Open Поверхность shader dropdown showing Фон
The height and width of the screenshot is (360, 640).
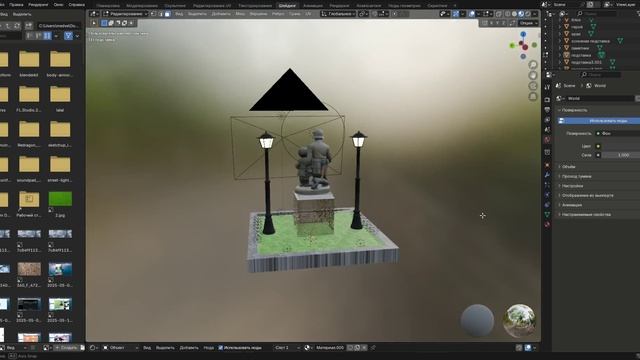point(618,133)
